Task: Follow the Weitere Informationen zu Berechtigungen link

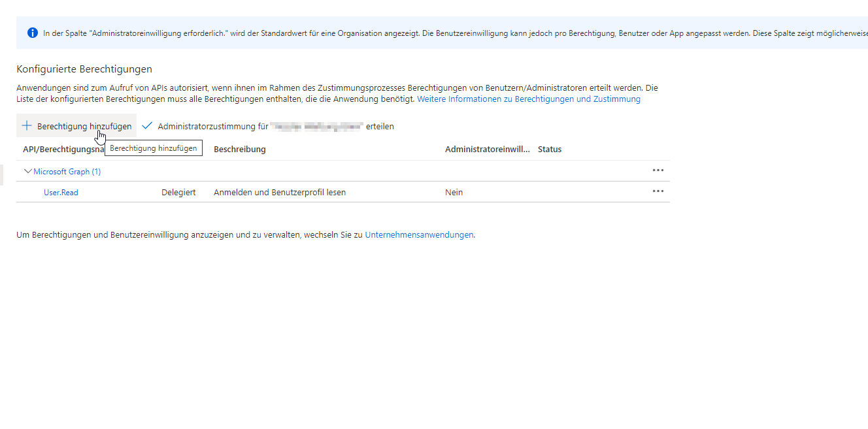Action: click(x=528, y=99)
